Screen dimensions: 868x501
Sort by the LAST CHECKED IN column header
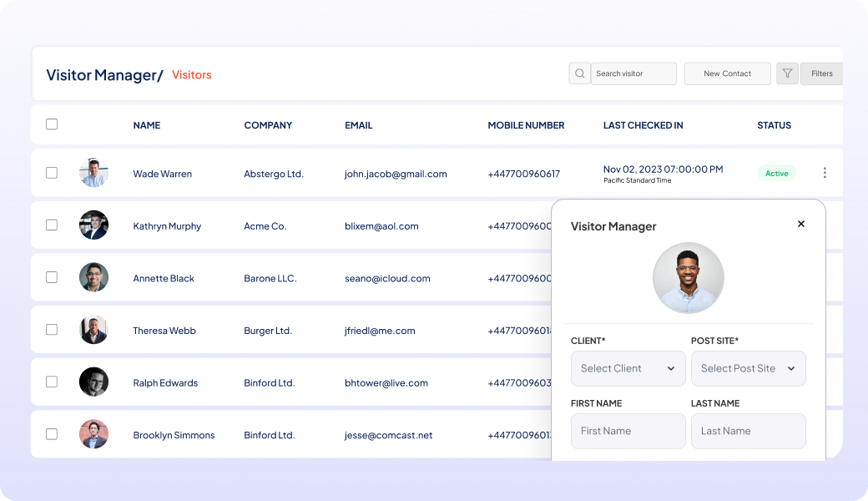click(x=643, y=125)
